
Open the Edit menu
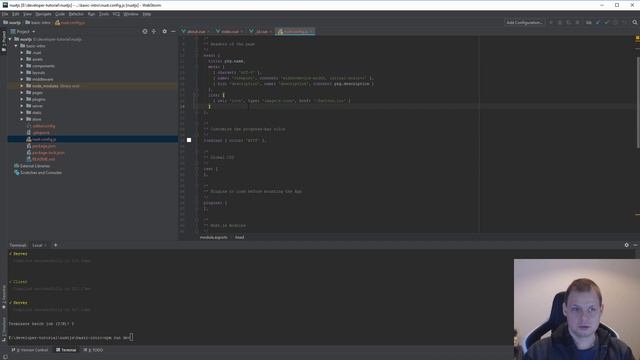[16, 14]
